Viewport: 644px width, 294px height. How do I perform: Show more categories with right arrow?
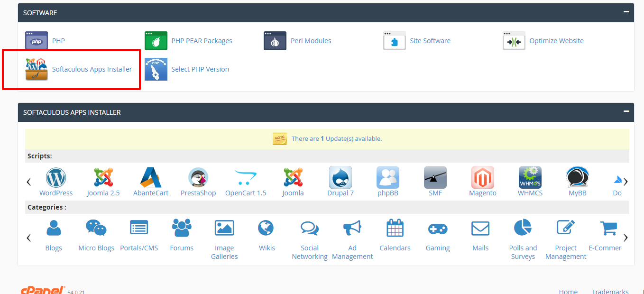(x=626, y=238)
